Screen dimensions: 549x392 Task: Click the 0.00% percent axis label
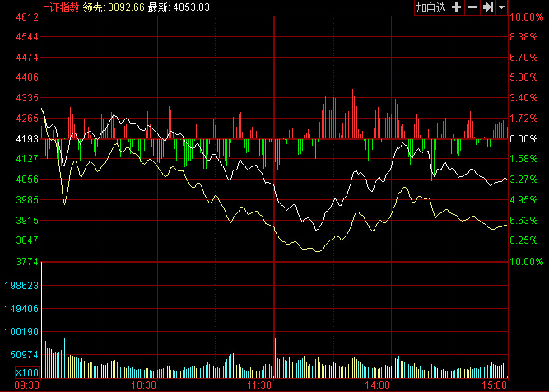tap(523, 139)
